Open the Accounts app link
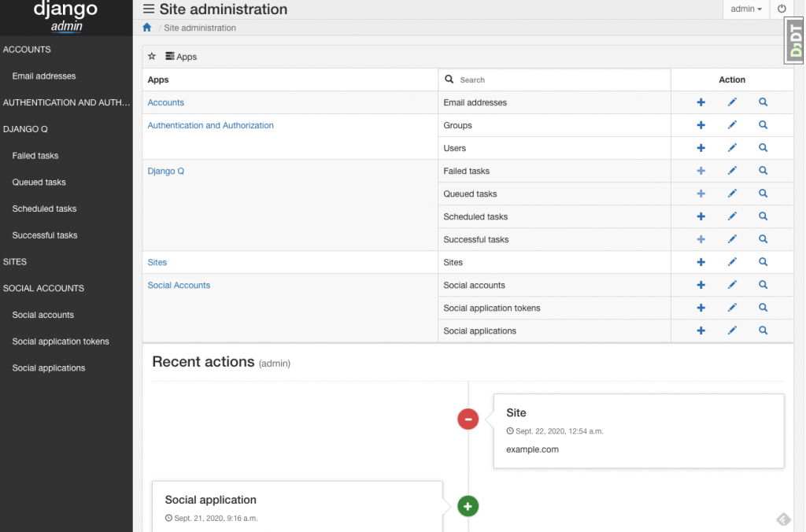 [x=165, y=102]
